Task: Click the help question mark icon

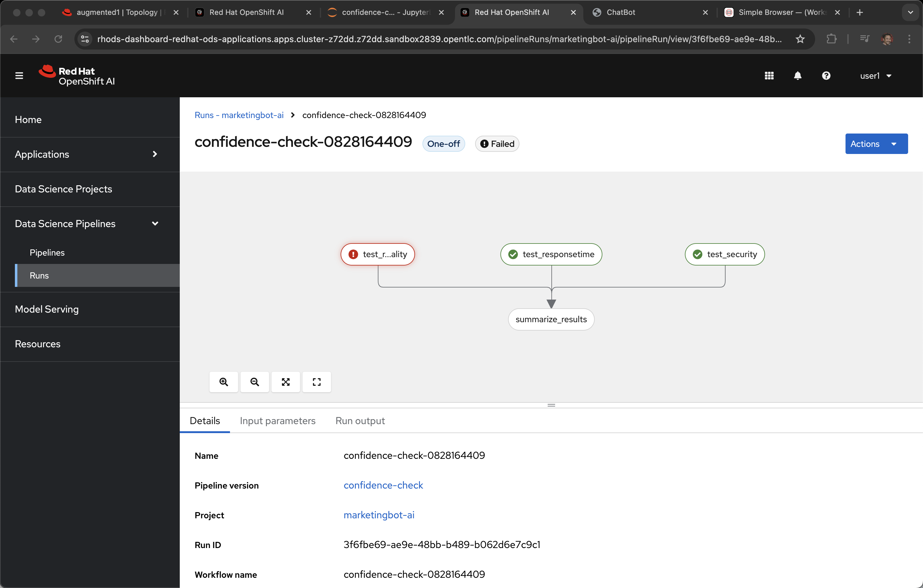Action: (x=826, y=76)
